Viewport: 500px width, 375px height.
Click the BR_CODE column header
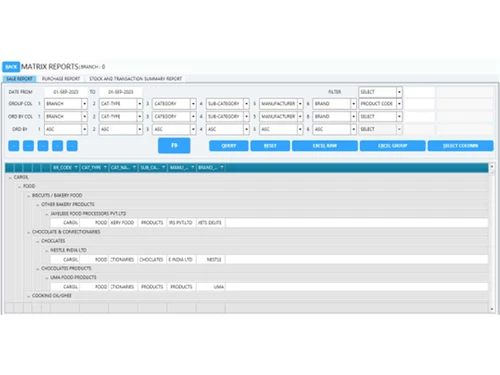click(x=65, y=167)
